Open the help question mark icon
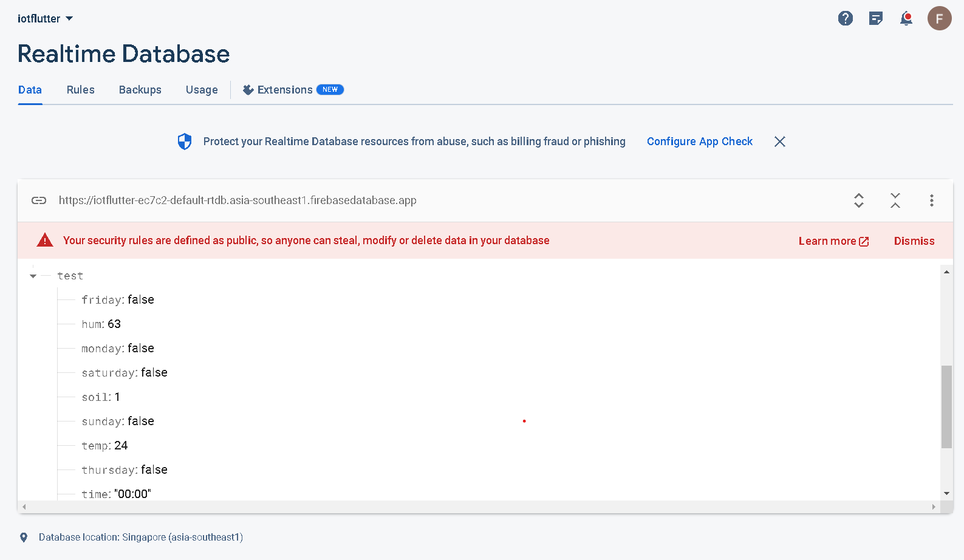The width and height of the screenshot is (964, 560). pos(845,19)
